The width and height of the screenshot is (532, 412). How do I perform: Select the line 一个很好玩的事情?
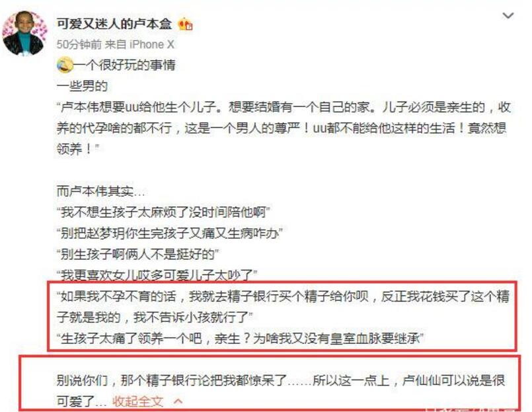pos(124,65)
